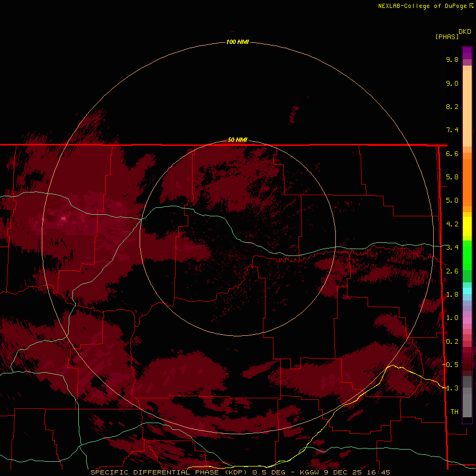Click the TH threshold label on legend
Screen dimensions: 476x476
point(454,412)
